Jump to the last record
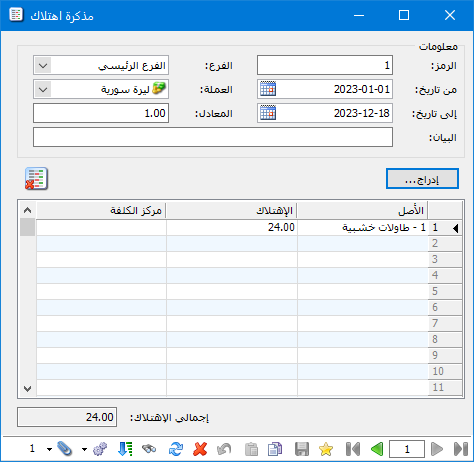The height and width of the screenshot is (462, 474). pyautogui.click(x=461, y=449)
